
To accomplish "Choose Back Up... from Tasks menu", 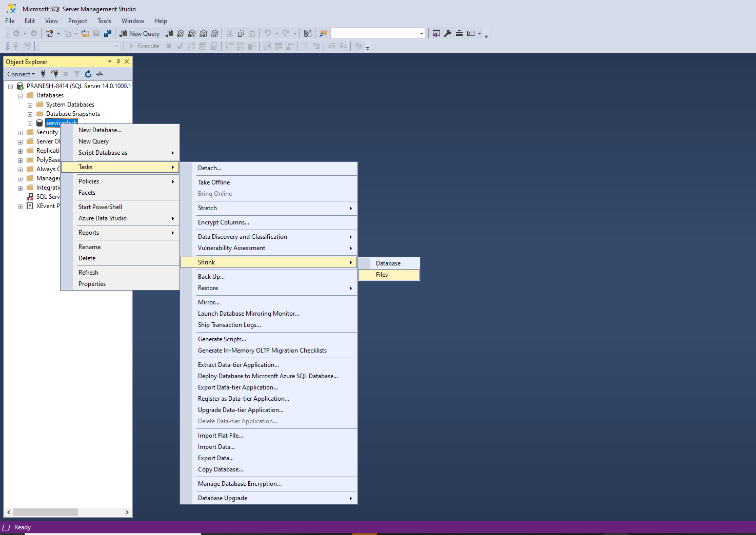I will pyautogui.click(x=269, y=277).
